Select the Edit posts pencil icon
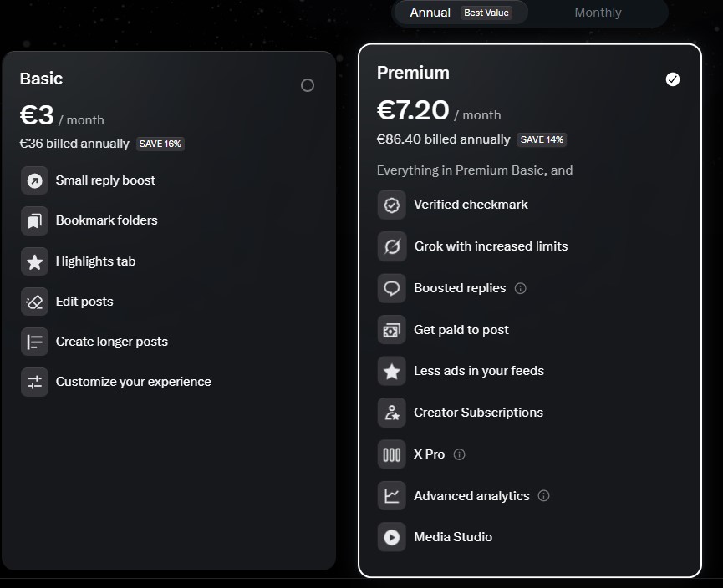This screenshot has width=723, height=588. point(33,302)
